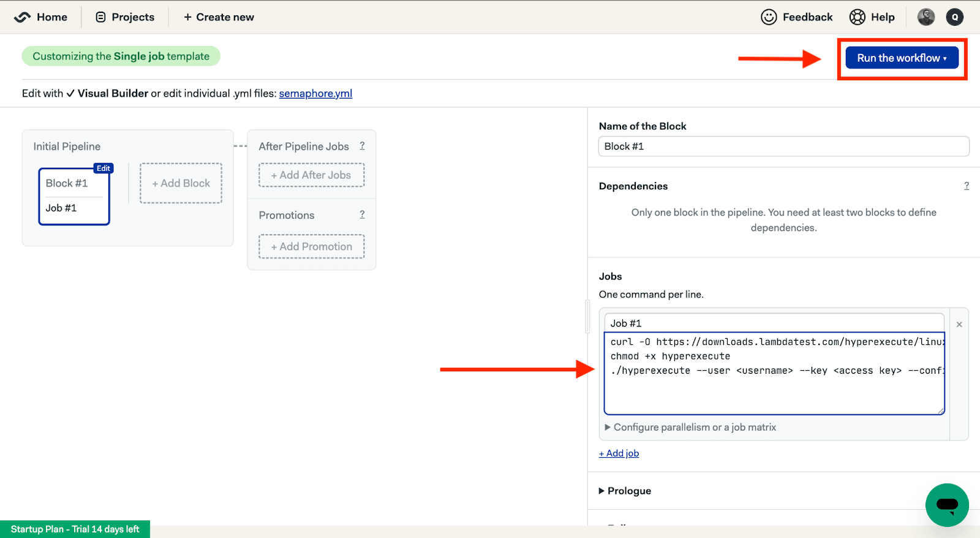Click help icon beside After Pipeline Jobs
This screenshot has height=538, width=980.
362,146
